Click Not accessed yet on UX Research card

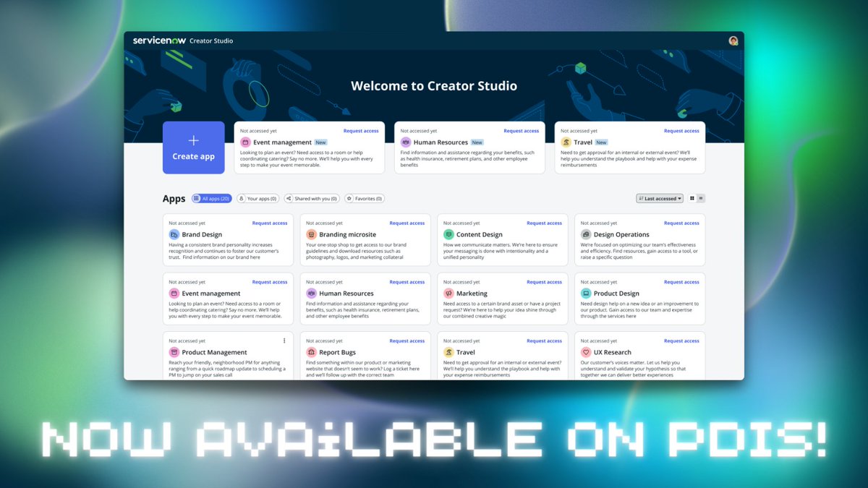pos(600,341)
